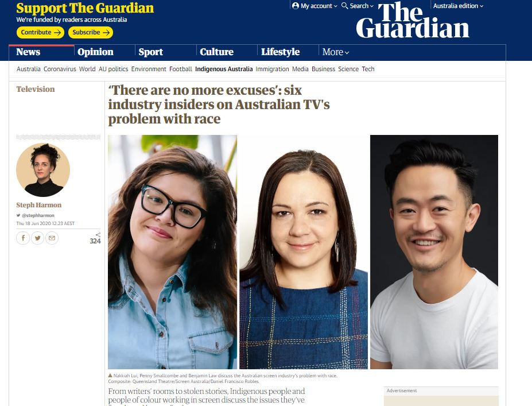Image resolution: width=532 pixels, height=406 pixels.
Task: Select the Lifestyle section tab
Action: point(280,52)
